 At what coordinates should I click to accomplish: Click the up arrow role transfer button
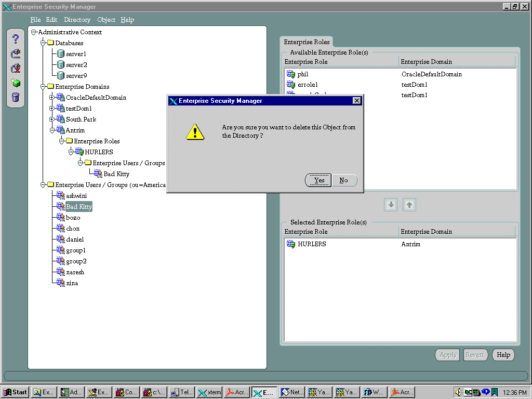pos(409,205)
